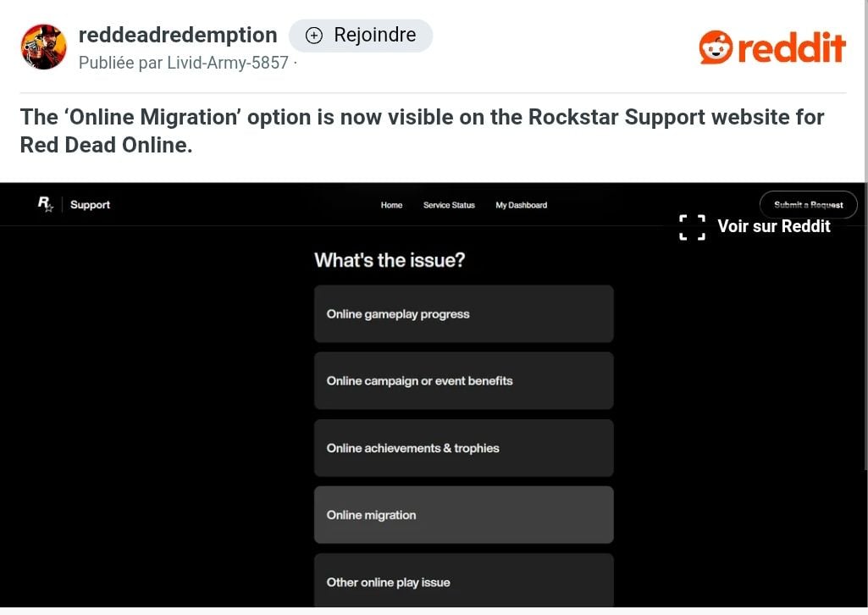Select Online gameplay progress option
Image resolution: width=868 pixels, height=615 pixels.
point(464,314)
